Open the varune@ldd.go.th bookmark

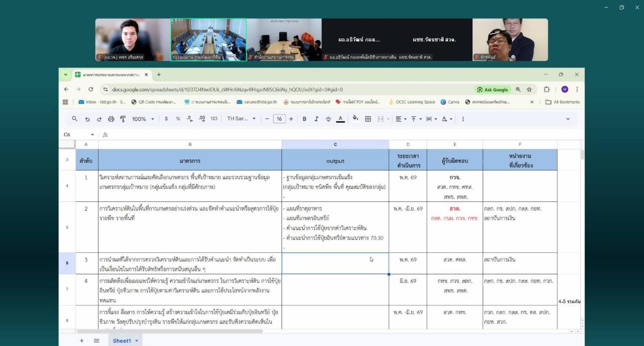(x=257, y=102)
